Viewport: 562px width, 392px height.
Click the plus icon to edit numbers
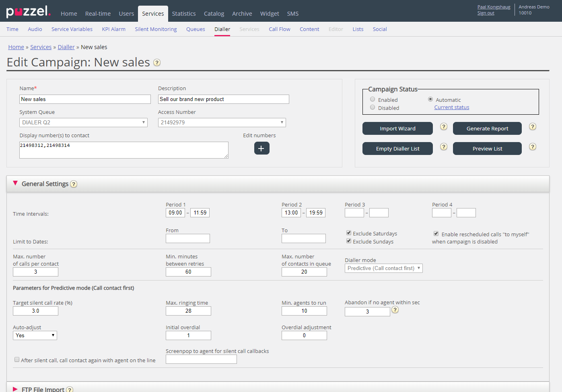pos(261,149)
